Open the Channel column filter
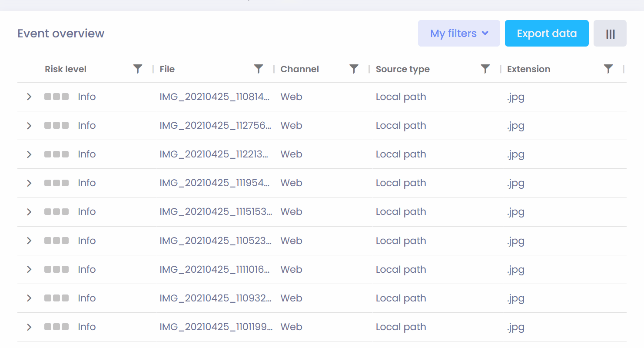 click(354, 69)
